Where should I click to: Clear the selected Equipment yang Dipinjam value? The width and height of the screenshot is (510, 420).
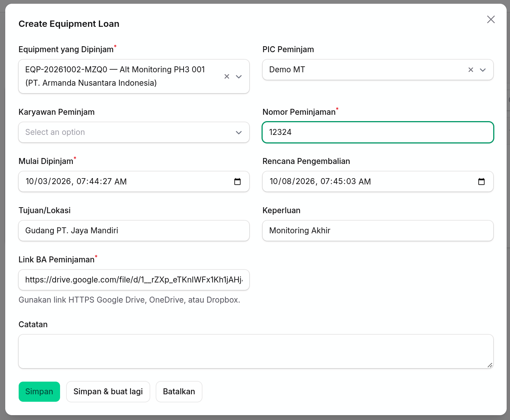point(227,76)
